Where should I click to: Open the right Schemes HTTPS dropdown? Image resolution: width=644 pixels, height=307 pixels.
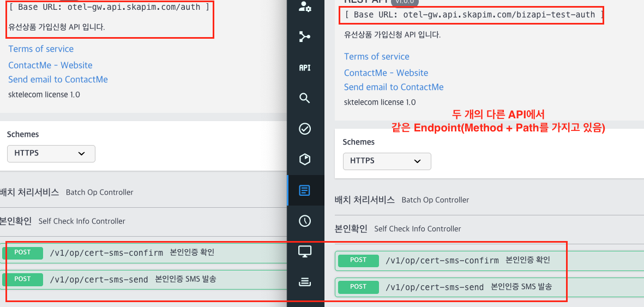tap(387, 161)
